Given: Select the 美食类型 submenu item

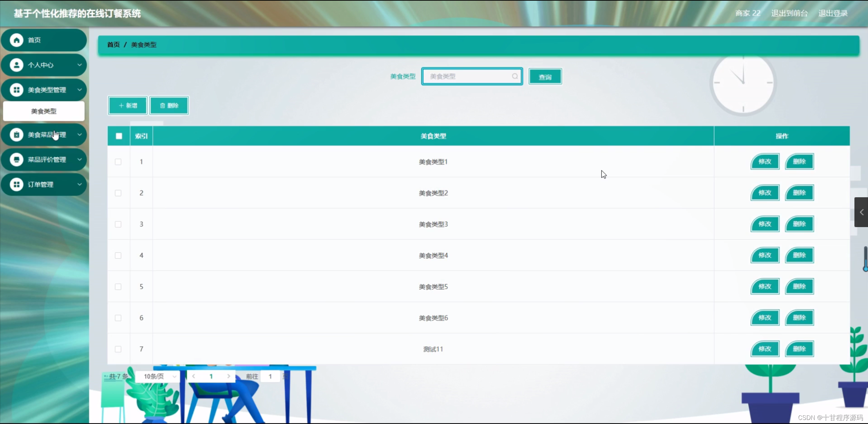Looking at the screenshot, I should click(x=44, y=111).
